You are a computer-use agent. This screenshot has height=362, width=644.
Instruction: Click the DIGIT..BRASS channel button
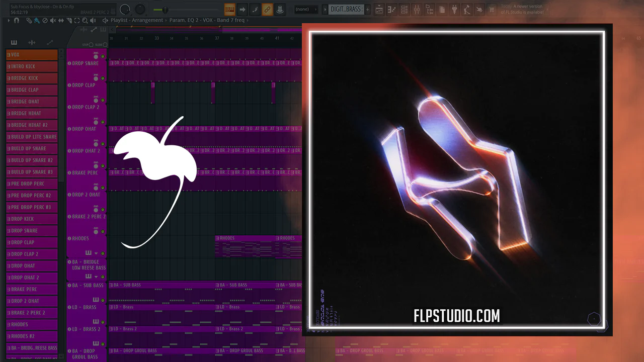345,9
